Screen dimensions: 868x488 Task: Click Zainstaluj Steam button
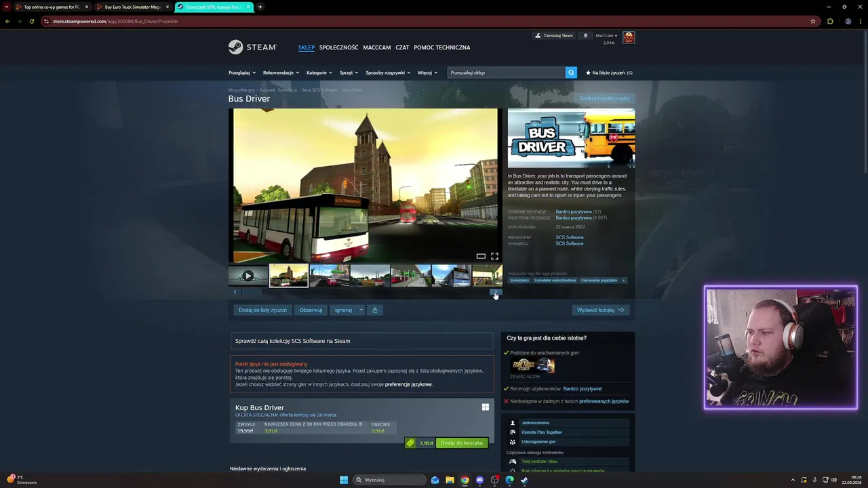(x=554, y=35)
